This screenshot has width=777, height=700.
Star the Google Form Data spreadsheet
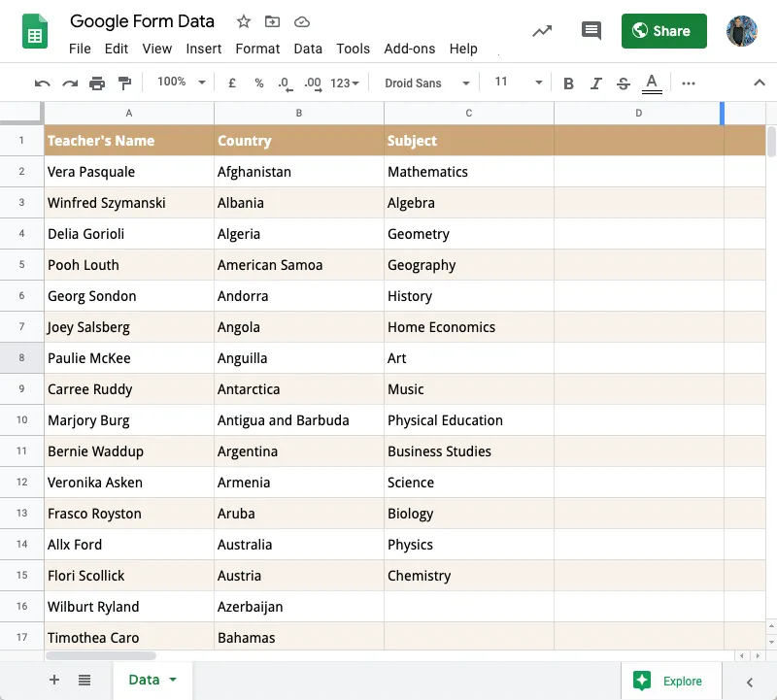(x=241, y=20)
